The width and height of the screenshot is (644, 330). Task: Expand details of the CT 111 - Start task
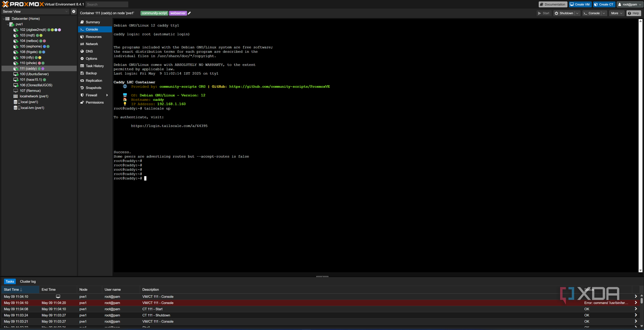[x=636, y=309]
